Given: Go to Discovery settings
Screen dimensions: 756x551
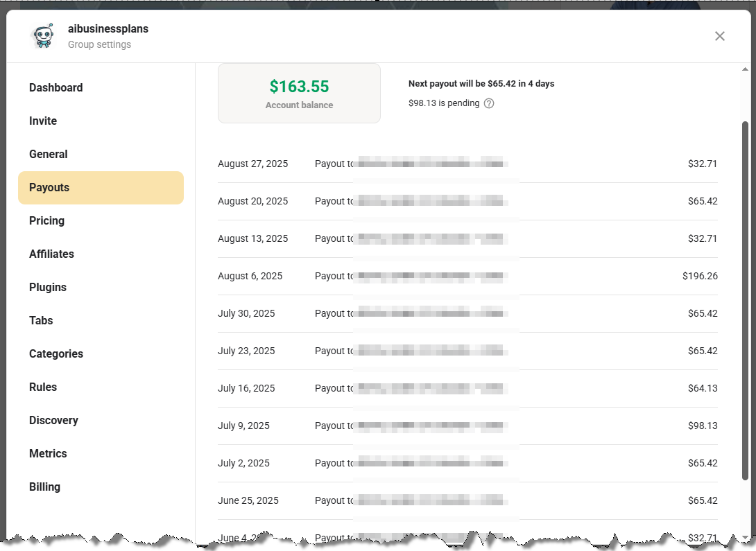Looking at the screenshot, I should click(53, 421).
